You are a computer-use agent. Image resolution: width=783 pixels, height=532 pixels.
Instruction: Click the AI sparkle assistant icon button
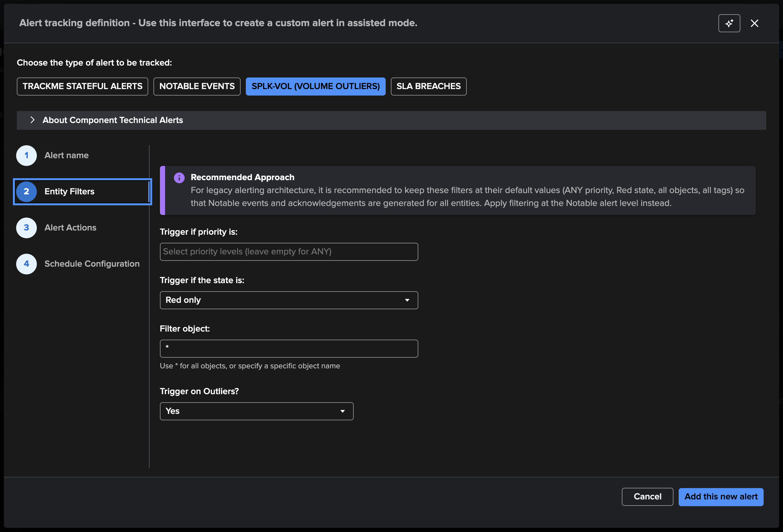(x=729, y=23)
